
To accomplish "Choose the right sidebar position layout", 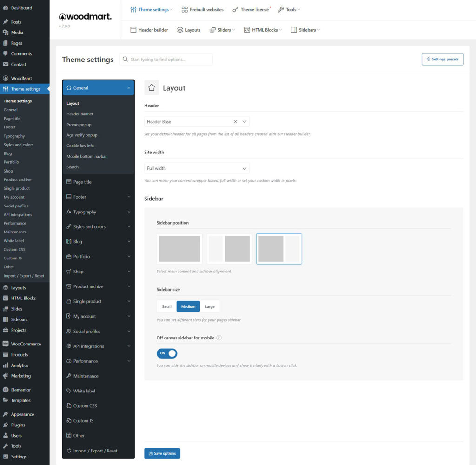I will 279,249.
